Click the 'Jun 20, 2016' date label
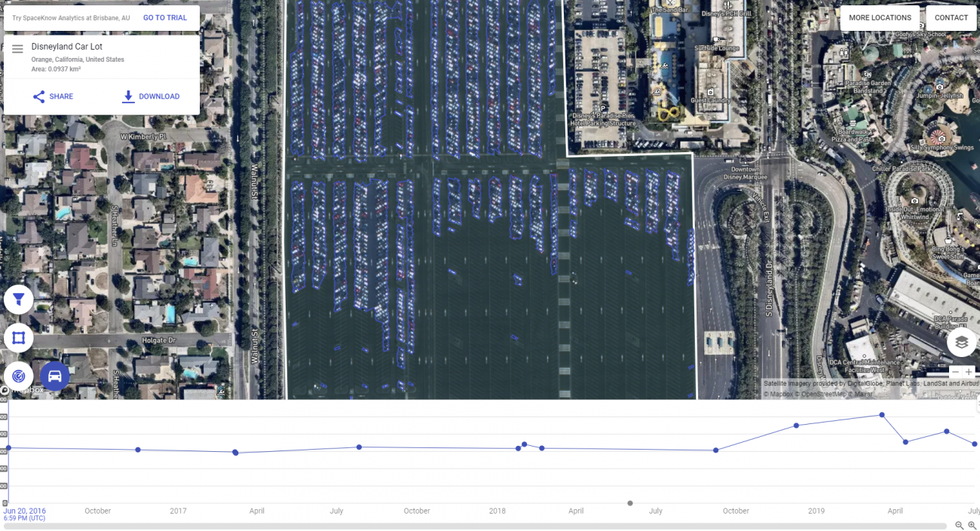980x531 pixels. pyautogui.click(x=25, y=511)
